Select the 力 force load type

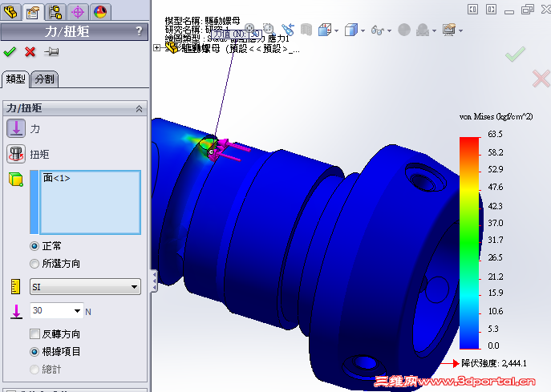(16, 128)
